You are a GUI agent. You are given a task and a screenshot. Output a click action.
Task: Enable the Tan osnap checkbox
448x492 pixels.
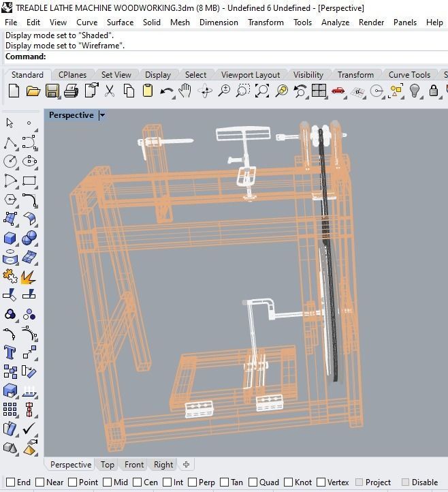[225, 482]
